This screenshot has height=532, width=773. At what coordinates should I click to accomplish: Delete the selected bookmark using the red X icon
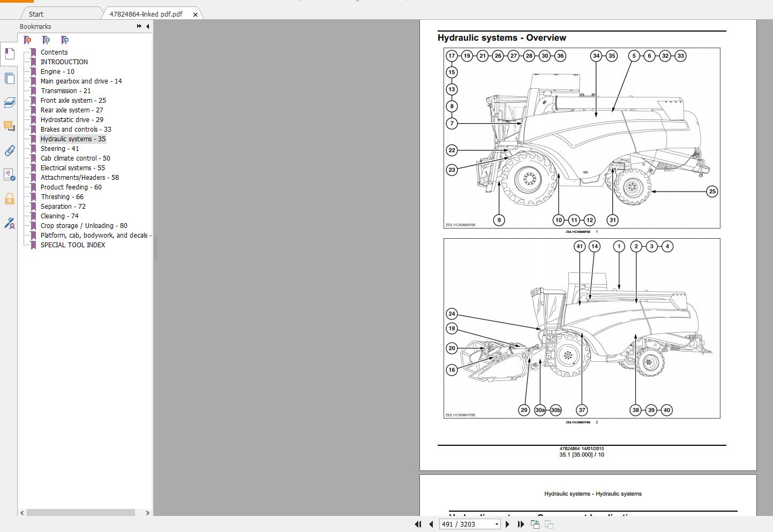click(x=26, y=40)
